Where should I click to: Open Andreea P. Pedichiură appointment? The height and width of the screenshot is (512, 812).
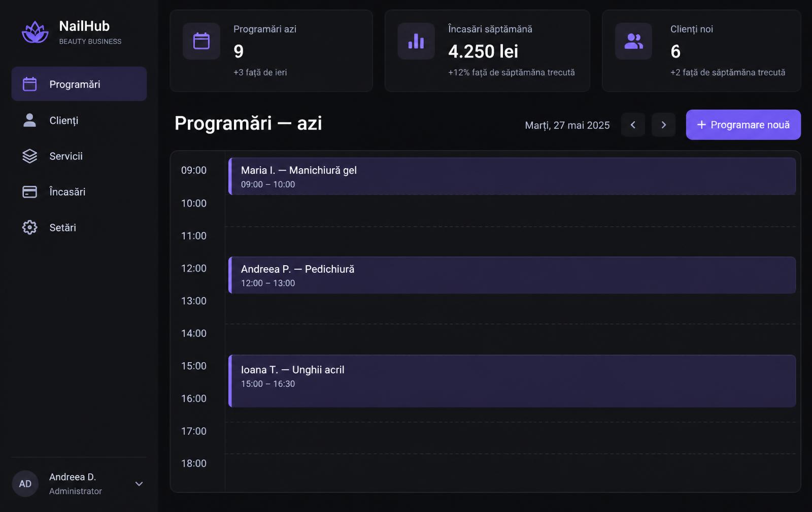pyautogui.click(x=512, y=275)
